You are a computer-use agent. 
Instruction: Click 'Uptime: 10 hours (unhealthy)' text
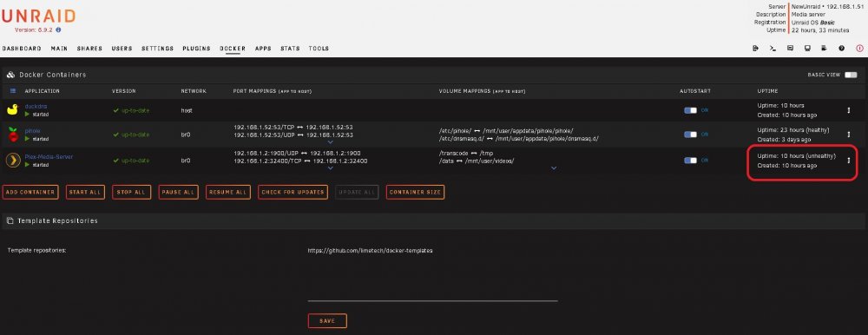(797, 156)
